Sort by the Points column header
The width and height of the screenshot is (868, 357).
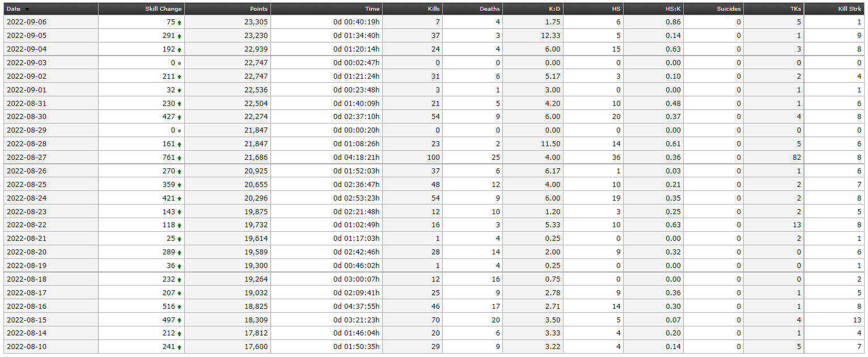tap(259, 9)
